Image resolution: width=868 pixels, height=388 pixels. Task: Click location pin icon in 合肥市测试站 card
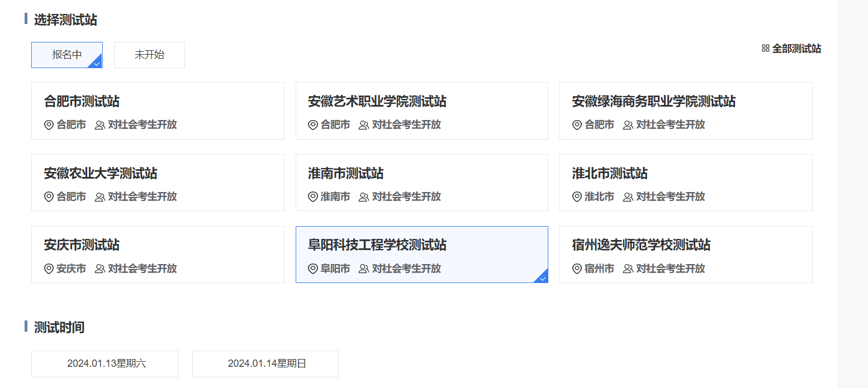point(49,125)
